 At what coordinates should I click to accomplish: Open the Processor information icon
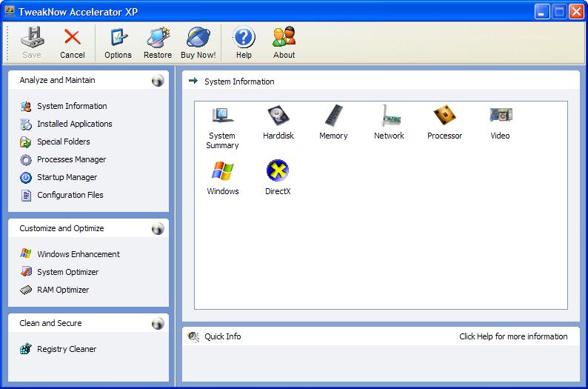tap(444, 115)
